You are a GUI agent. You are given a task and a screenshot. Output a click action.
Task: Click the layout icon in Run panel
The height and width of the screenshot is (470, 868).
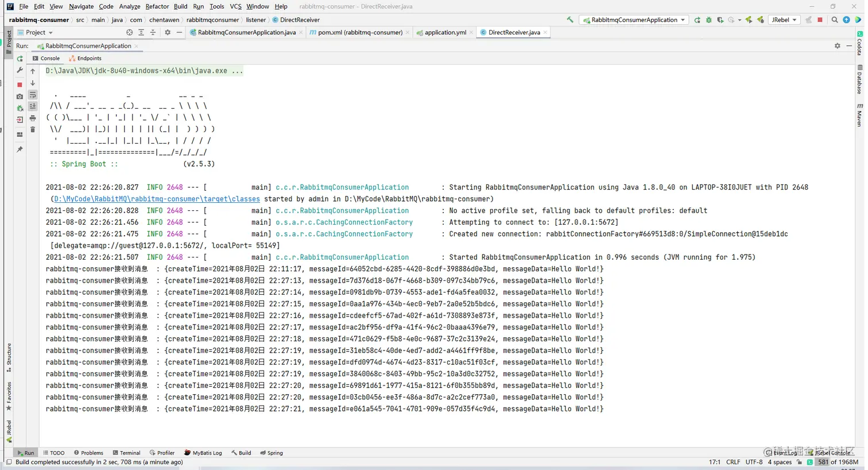pos(20,134)
